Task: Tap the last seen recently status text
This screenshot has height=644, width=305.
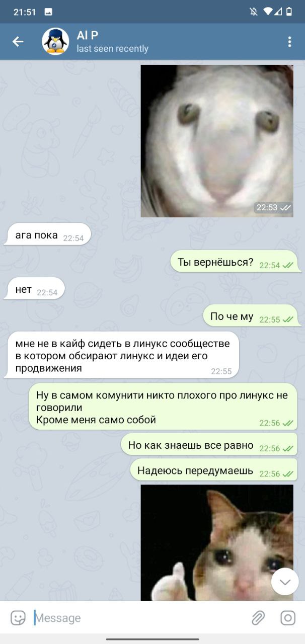Action: (x=112, y=49)
